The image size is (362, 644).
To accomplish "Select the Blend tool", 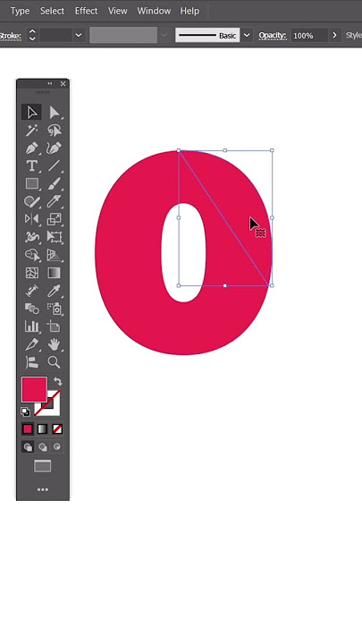I will point(31,308).
